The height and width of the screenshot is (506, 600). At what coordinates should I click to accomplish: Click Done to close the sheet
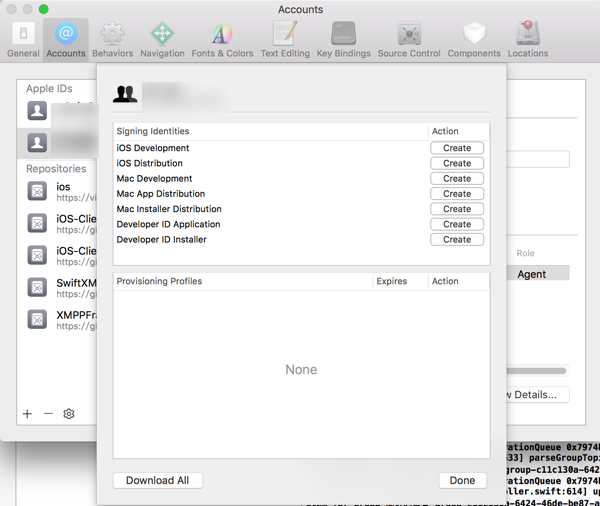coord(462,480)
